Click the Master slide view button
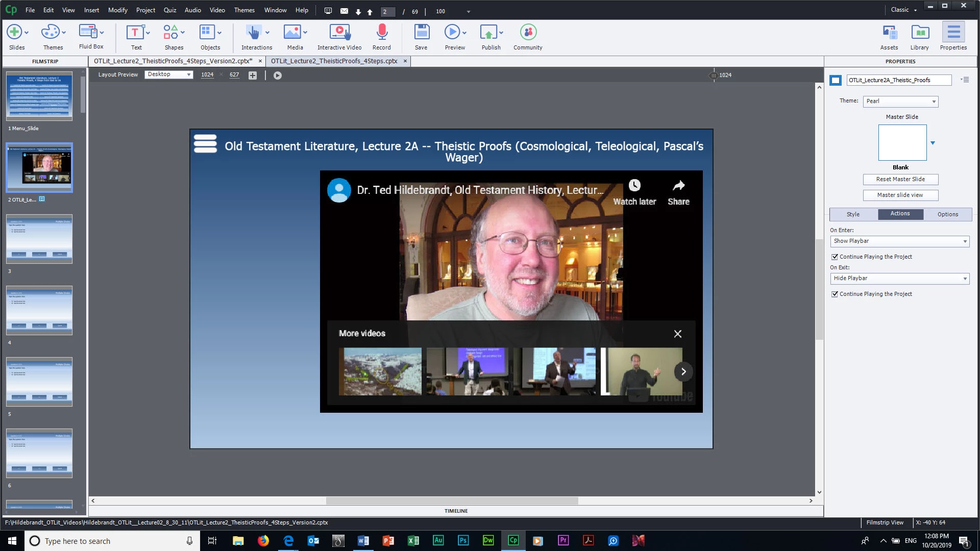Image resolution: width=980 pixels, height=551 pixels. coord(900,195)
